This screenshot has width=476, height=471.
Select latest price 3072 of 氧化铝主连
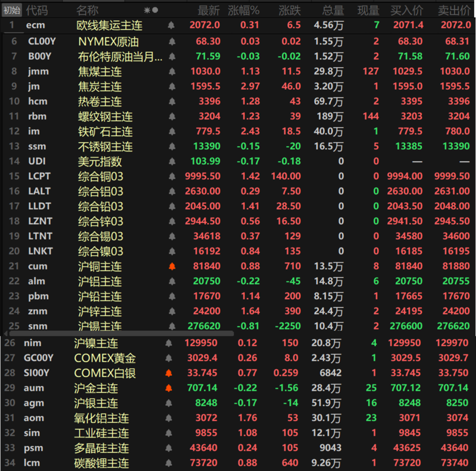point(206,418)
